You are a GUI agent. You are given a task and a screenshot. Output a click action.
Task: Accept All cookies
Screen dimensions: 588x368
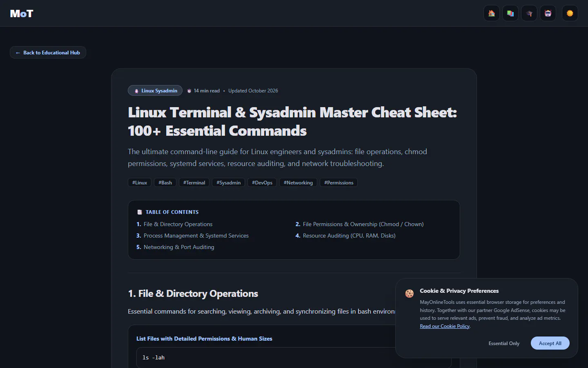tap(550, 343)
